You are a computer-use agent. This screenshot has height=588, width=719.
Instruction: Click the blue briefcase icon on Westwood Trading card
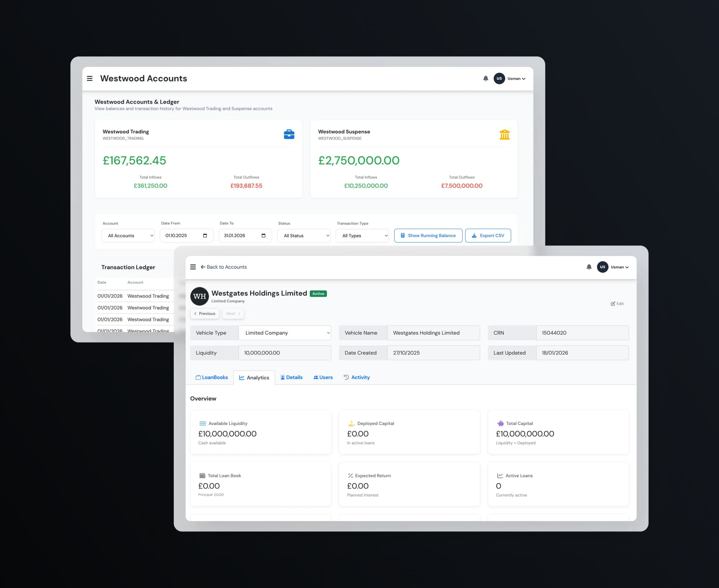pyautogui.click(x=289, y=134)
